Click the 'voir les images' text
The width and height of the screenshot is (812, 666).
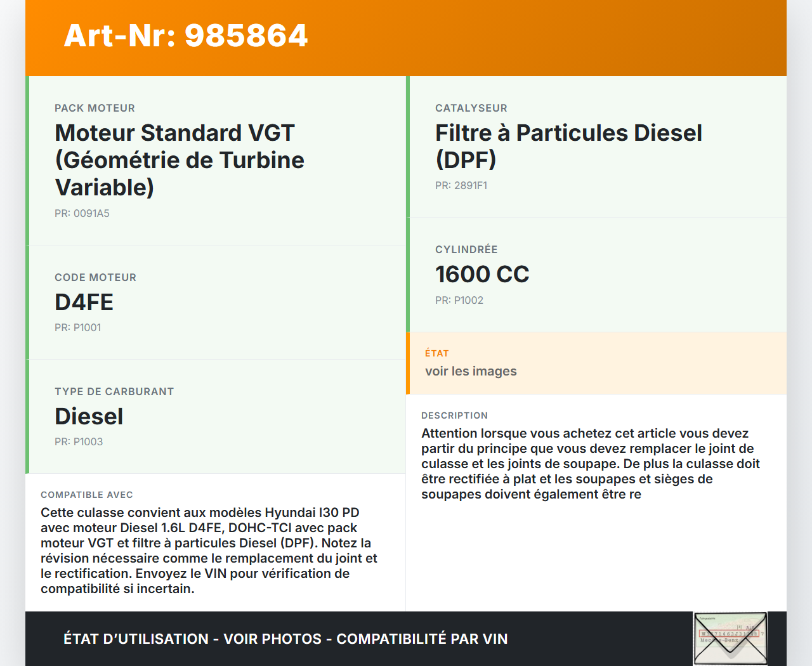(x=471, y=372)
